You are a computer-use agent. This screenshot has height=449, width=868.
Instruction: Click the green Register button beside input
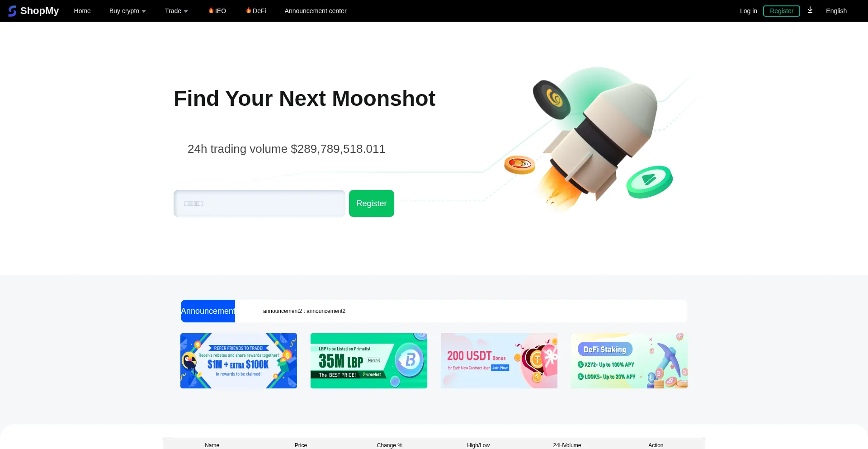372,203
